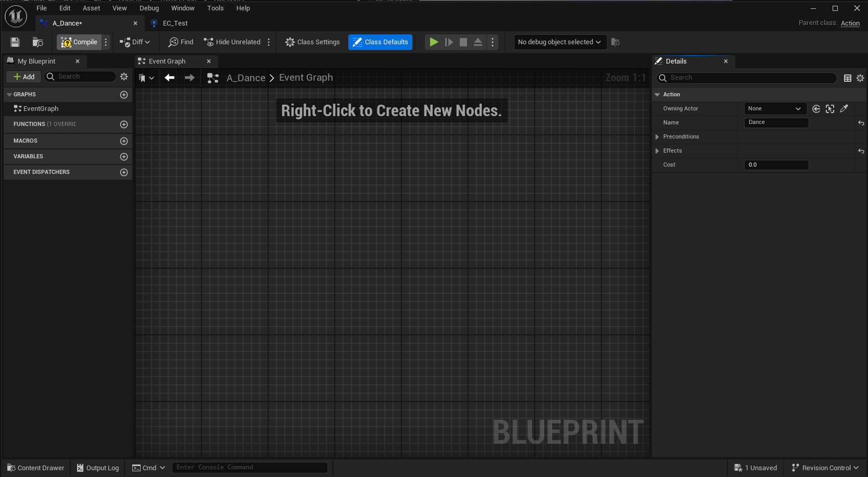Click the Add button in My Blueprint
This screenshot has width=868, height=477.
coord(24,77)
